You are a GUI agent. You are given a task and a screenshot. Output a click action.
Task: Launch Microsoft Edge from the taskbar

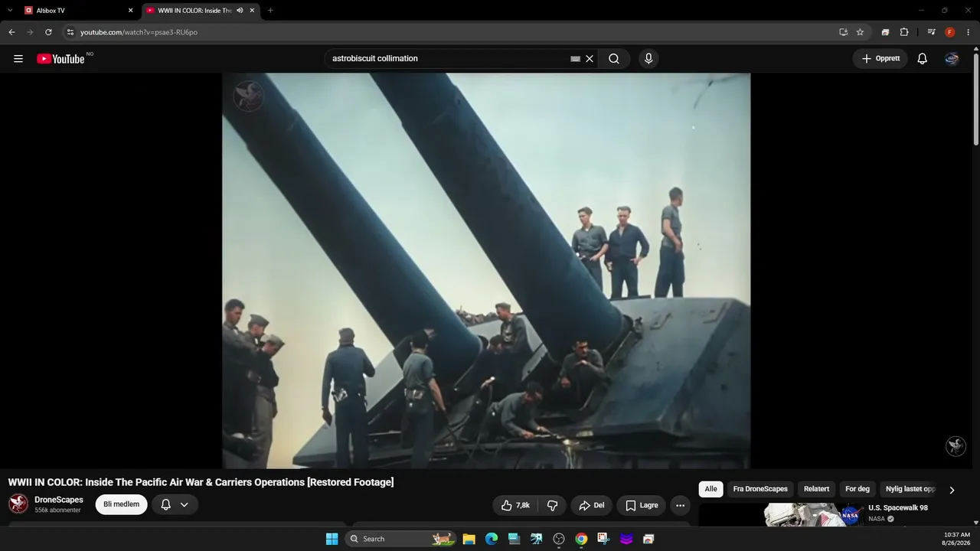click(492, 539)
